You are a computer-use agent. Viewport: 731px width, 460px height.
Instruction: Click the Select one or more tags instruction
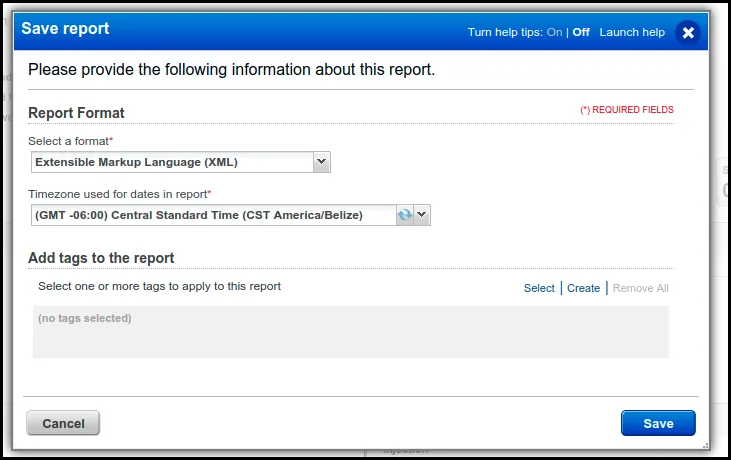tap(159, 286)
